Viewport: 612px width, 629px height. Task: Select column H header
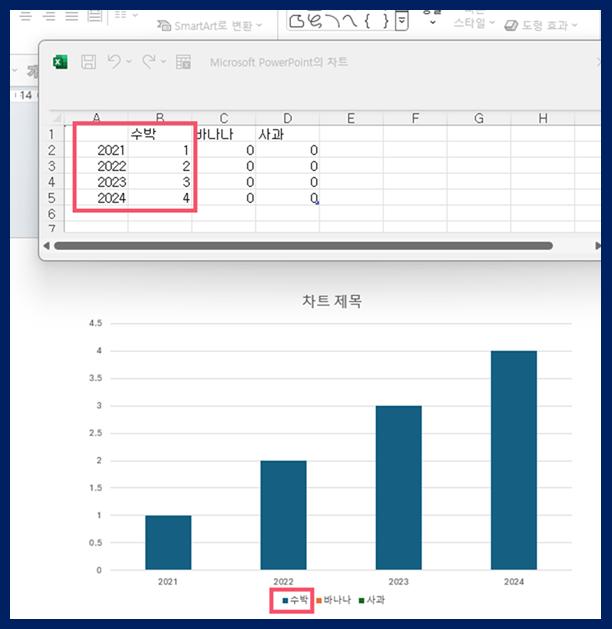543,118
